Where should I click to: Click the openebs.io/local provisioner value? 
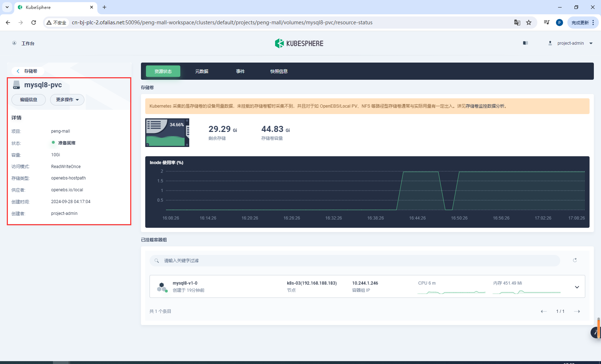[67, 190]
